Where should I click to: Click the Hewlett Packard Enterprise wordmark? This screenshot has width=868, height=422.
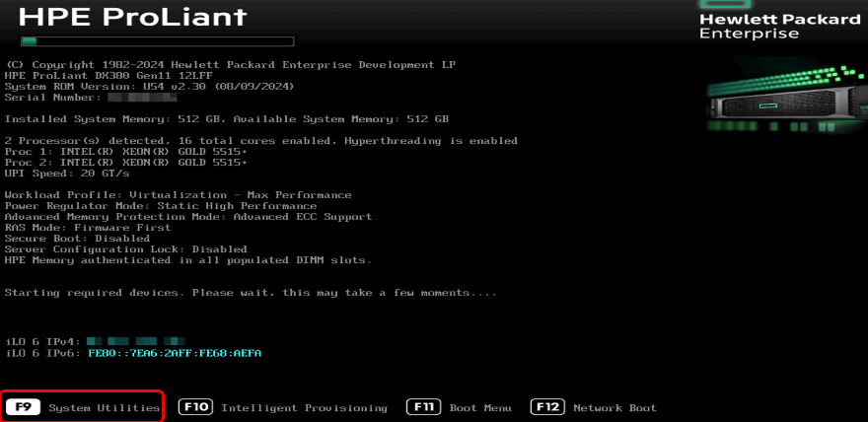(x=779, y=27)
